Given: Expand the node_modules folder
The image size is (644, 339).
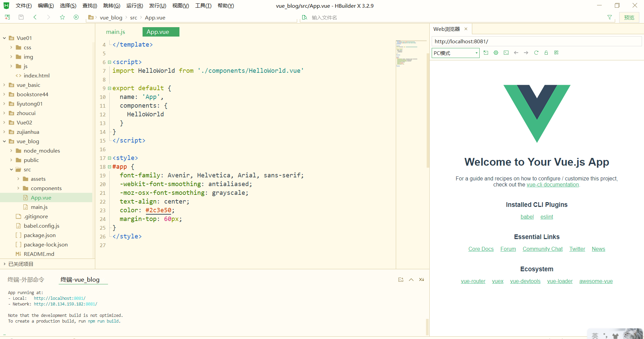Looking at the screenshot, I should [x=11, y=151].
